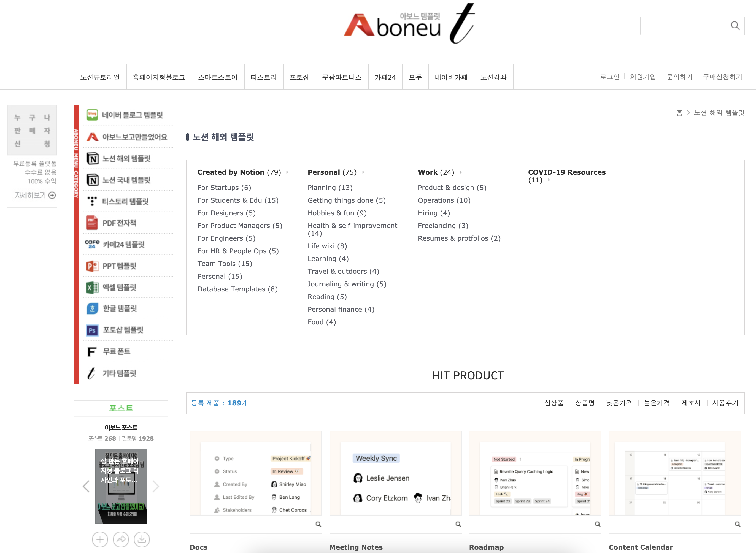This screenshot has width=756, height=553.
Task: Sort products by 신상품
Action: (x=554, y=403)
